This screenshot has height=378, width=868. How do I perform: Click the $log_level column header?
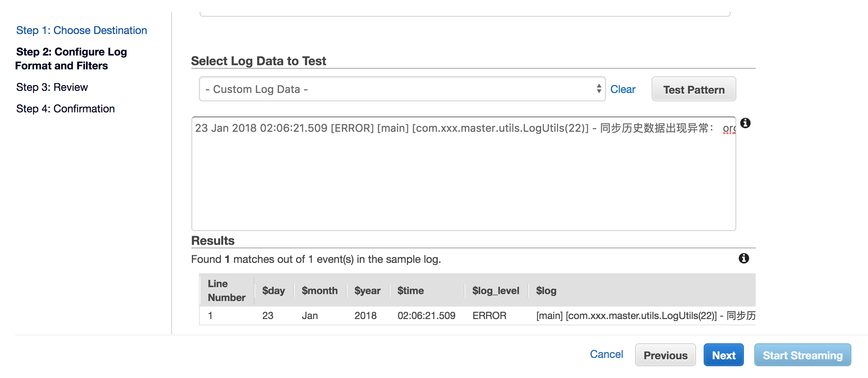point(495,291)
